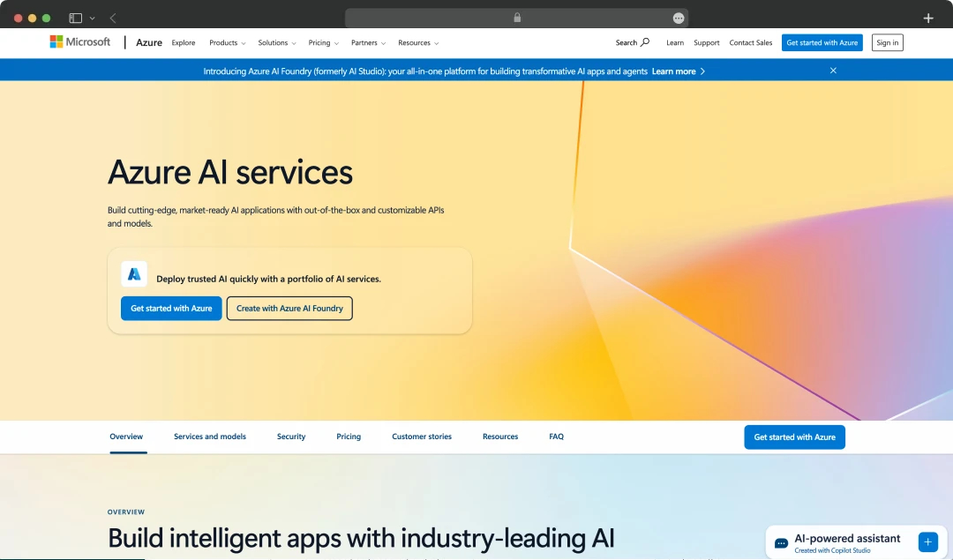Click the blue Azure icon in the Deploy card
Screen dimensions: 953x560
134,274
